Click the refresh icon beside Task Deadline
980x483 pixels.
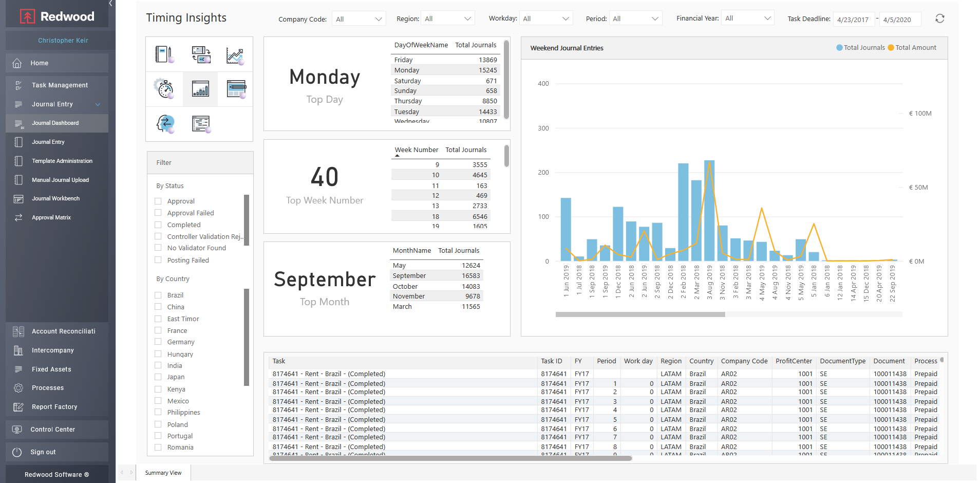coord(939,18)
